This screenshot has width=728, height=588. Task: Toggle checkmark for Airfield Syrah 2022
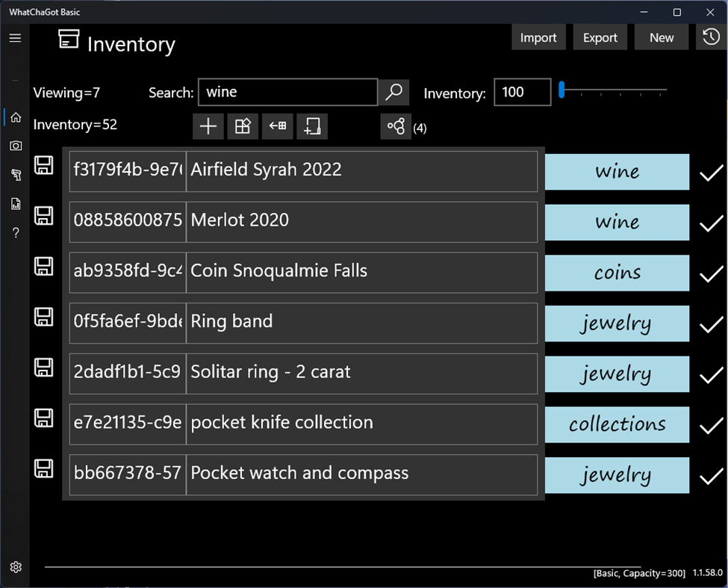tap(712, 173)
